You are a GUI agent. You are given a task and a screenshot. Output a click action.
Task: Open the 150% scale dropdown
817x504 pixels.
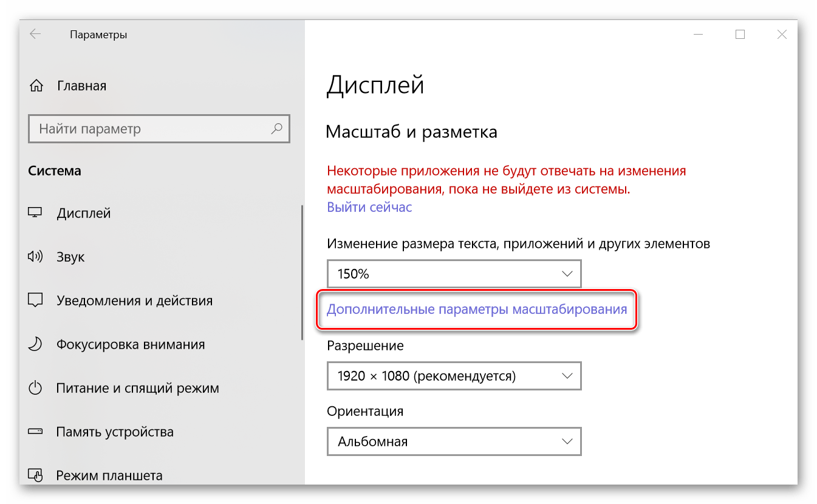click(454, 274)
